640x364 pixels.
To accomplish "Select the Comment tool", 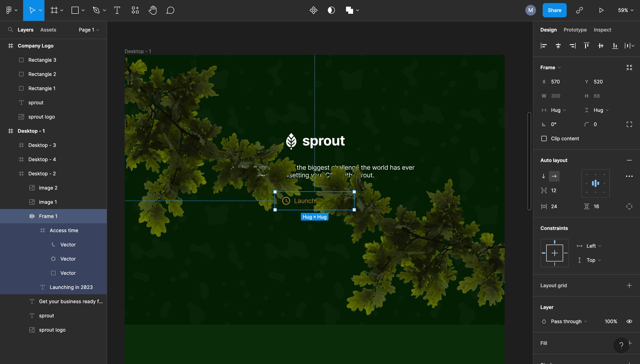I will pos(170,10).
